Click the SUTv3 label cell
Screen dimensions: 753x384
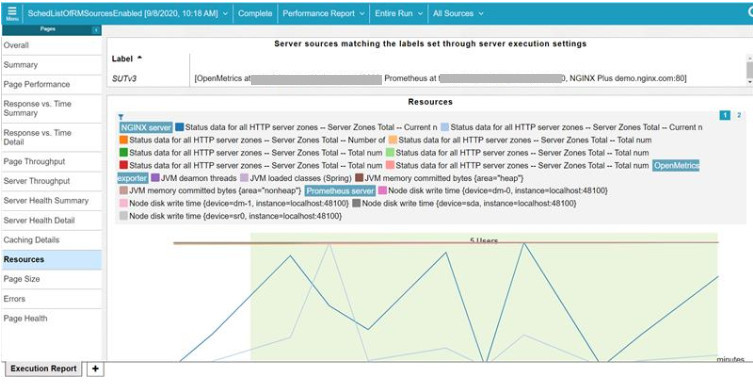tap(124, 78)
